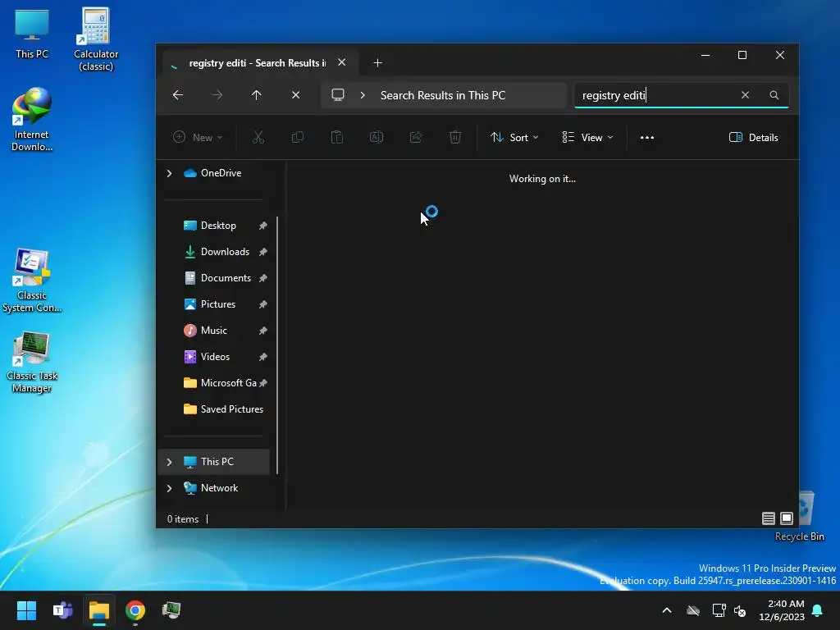The height and width of the screenshot is (630, 840).
Task: Select Videos in navigation pane
Action: click(x=216, y=357)
